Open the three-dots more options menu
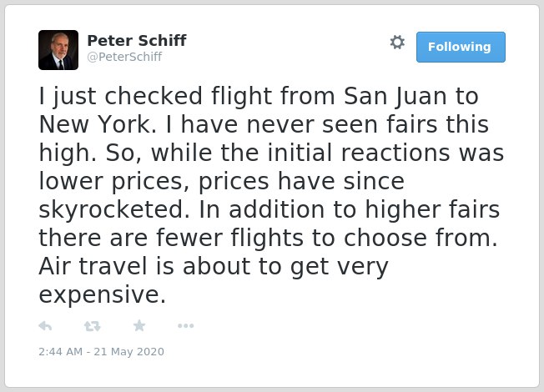The height and width of the screenshot is (392, 544). point(185,326)
